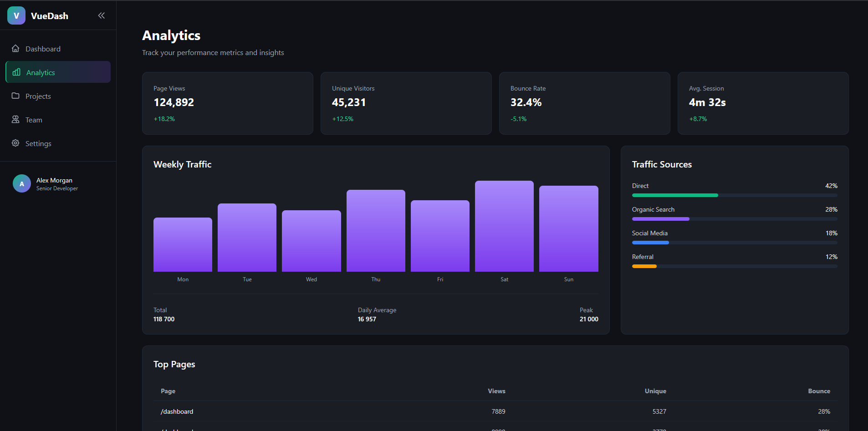Click the Organic Search progress bar
This screenshot has width=868, height=431.
(x=735, y=219)
